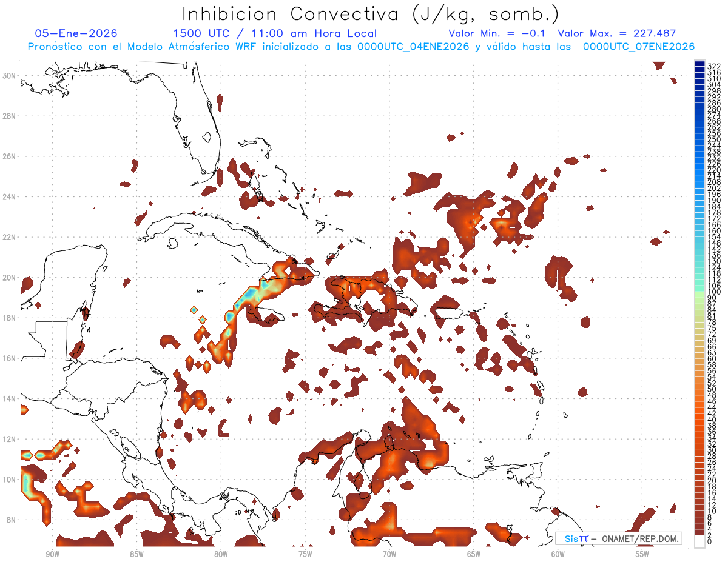The width and height of the screenshot is (728, 562).
Task: Click the 16N latitude label
Action: pos(8,358)
